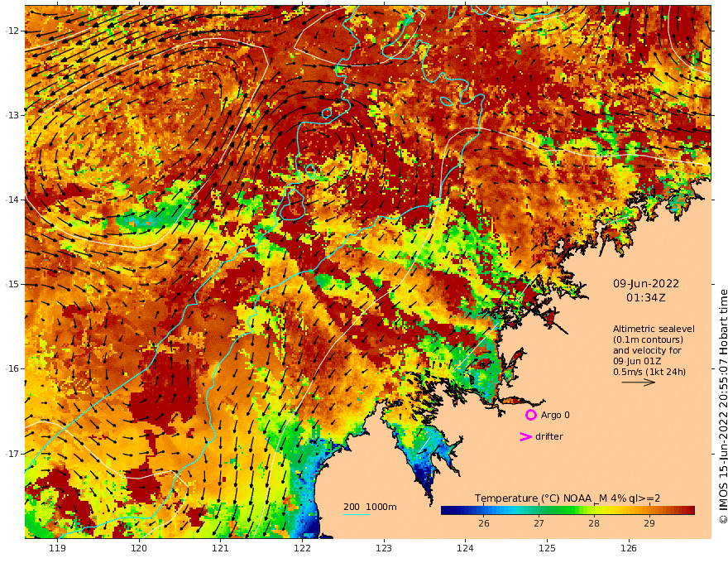Viewport: 728px width, 563px height.
Task: Click the color bar tick label 27
Action: tap(539, 523)
